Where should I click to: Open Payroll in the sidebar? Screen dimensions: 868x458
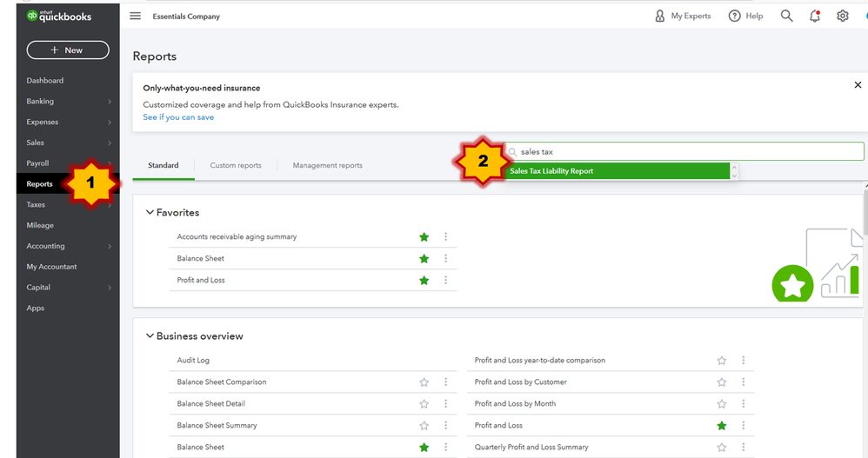point(37,163)
